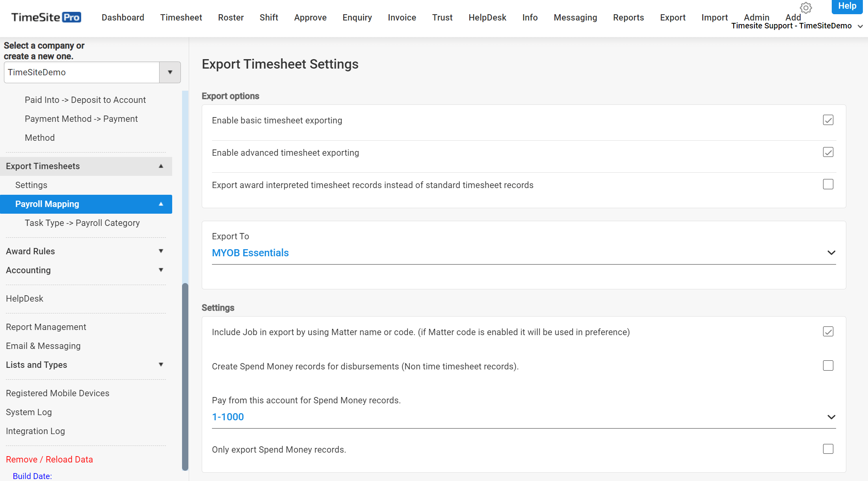868x481 pixels.
Task: Select the Lists and Types sidebar item
Action: (x=37, y=365)
